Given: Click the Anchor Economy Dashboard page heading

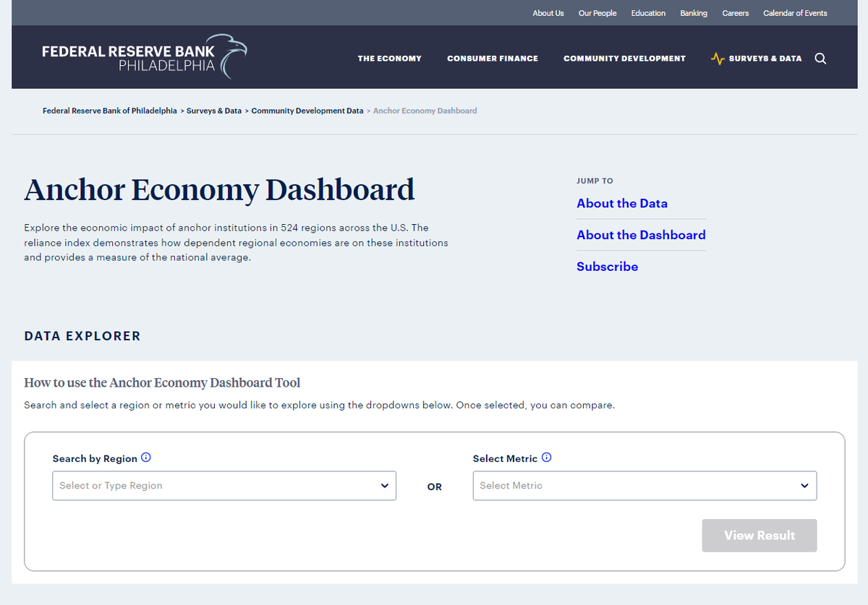Looking at the screenshot, I should [219, 189].
